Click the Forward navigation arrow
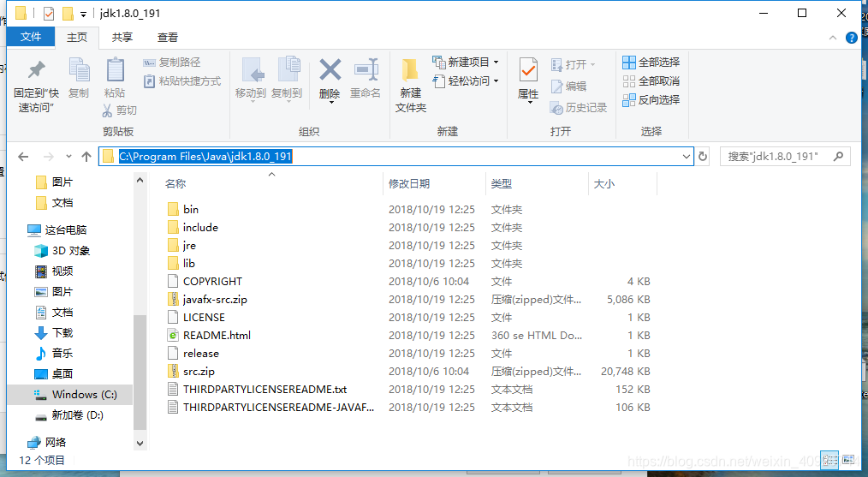This screenshot has width=868, height=477. tap(49, 157)
